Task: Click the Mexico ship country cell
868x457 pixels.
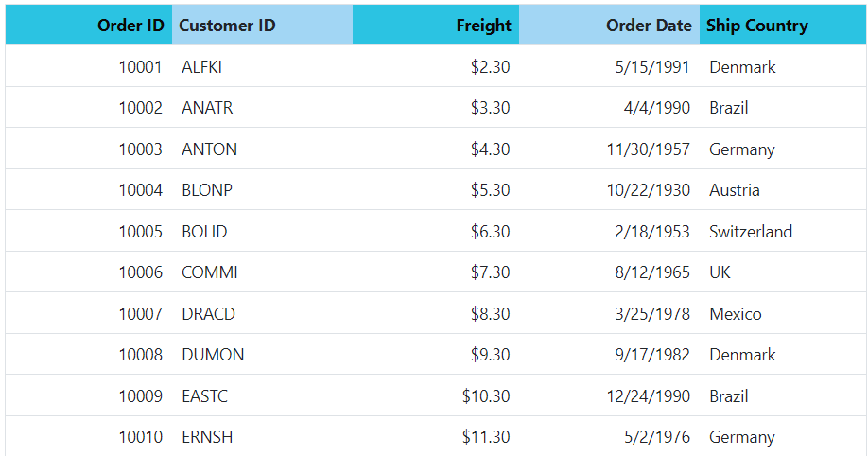Action: [783, 313]
